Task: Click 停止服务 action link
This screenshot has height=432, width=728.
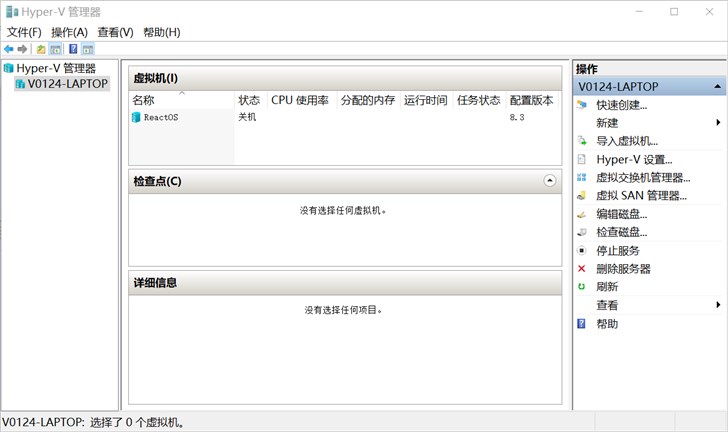Action: 618,250
